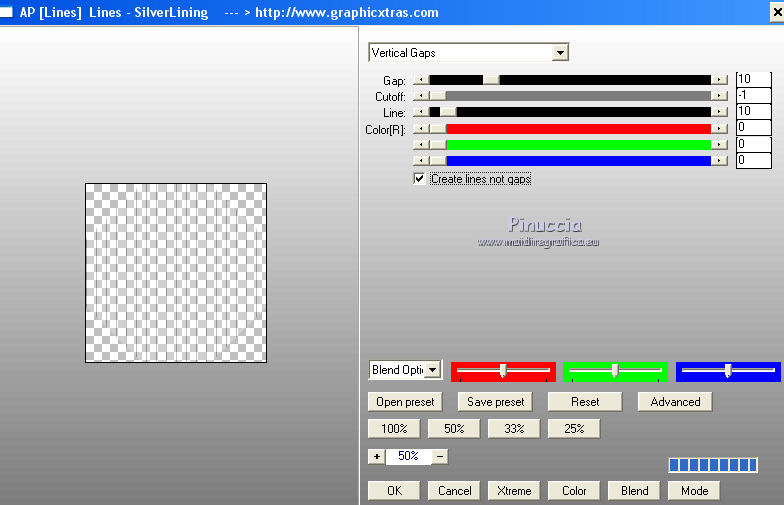Click the Gap slider right arrow
This screenshot has width=784, height=505.
tap(719, 80)
